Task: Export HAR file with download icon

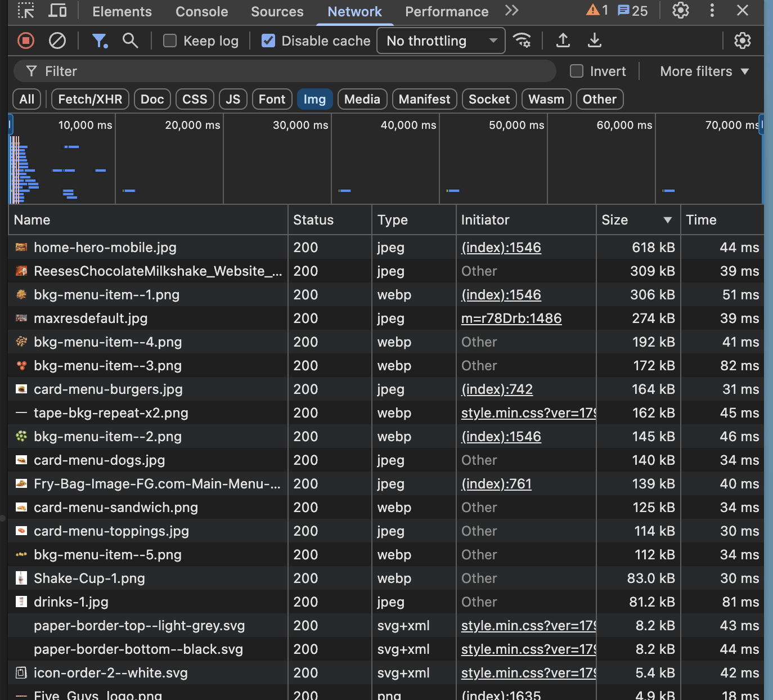Action: coord(594,41)
